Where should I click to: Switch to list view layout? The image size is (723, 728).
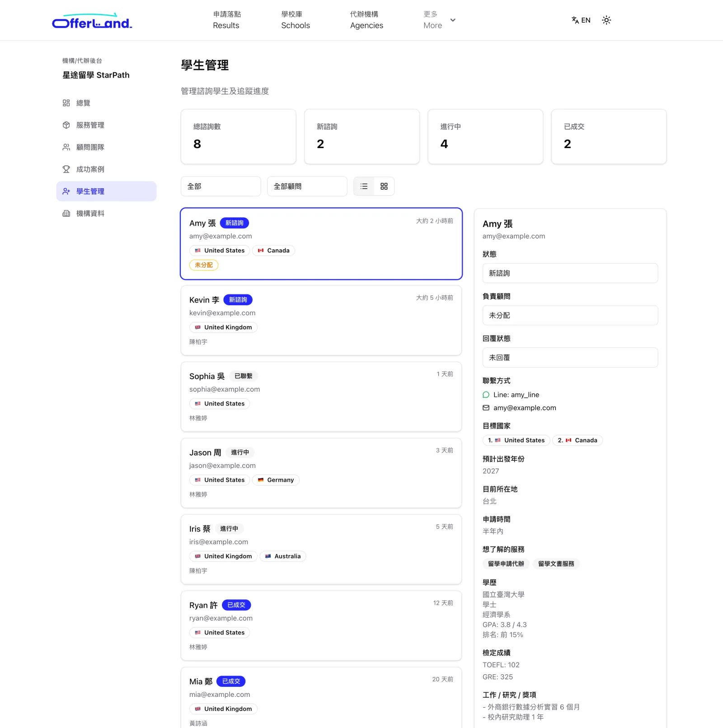tap(364, 187)
